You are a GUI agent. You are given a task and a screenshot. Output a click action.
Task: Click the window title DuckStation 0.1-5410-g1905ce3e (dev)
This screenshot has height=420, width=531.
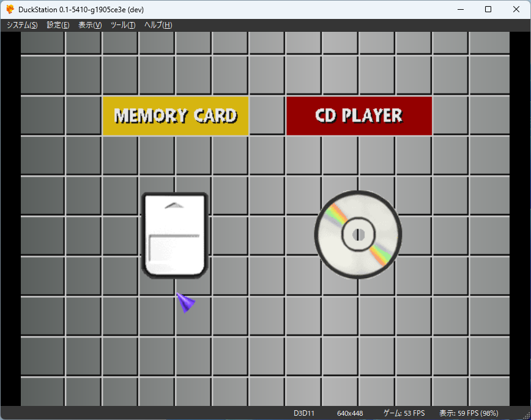[x=81, y=10]
